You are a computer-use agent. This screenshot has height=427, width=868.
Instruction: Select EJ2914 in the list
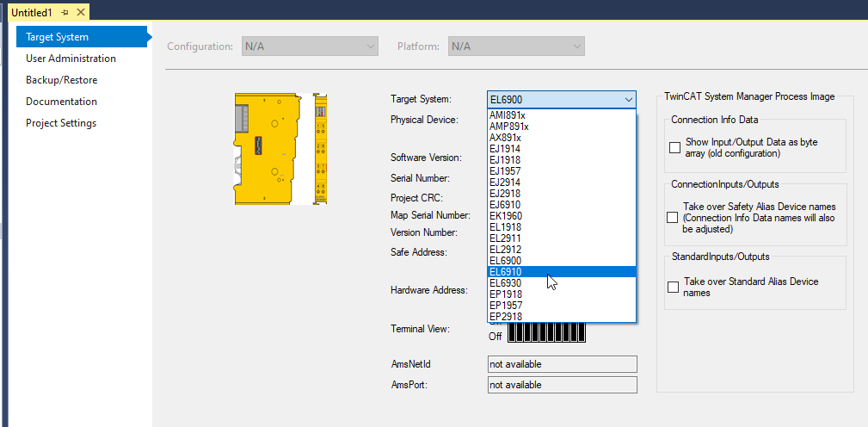(x=562, y=183)
